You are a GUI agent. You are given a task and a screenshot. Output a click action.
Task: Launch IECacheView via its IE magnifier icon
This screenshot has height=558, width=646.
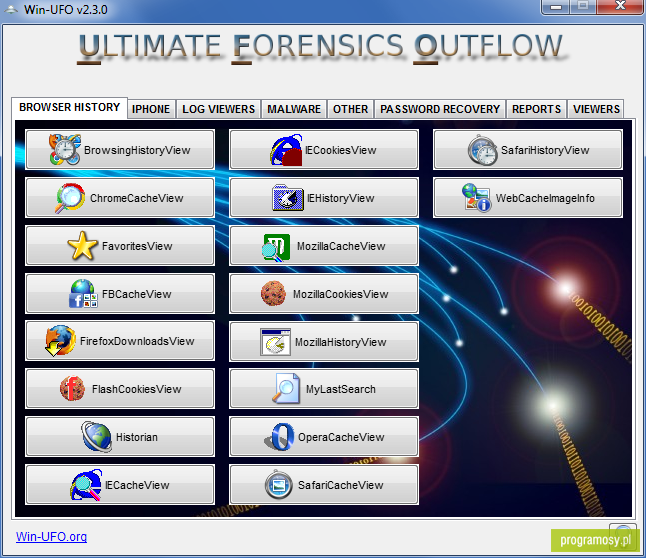click(86, 485)
